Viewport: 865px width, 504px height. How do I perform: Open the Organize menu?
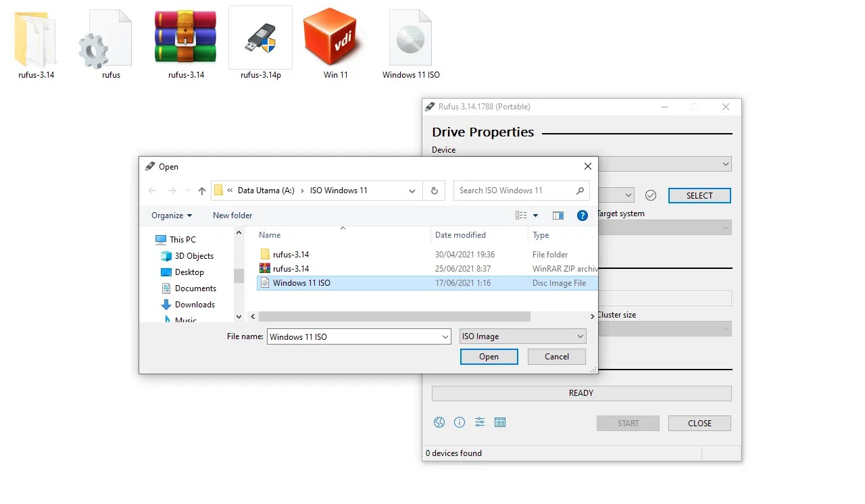(x=172, y=216)
